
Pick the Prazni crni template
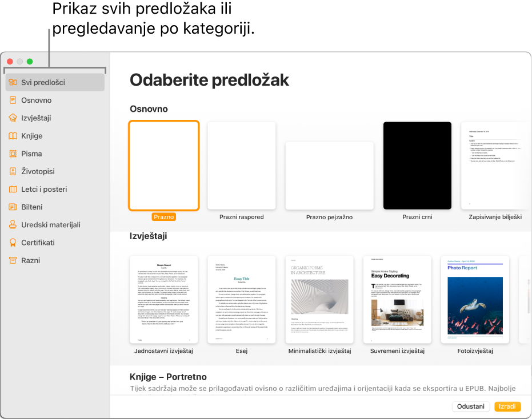tap(417, 165)
